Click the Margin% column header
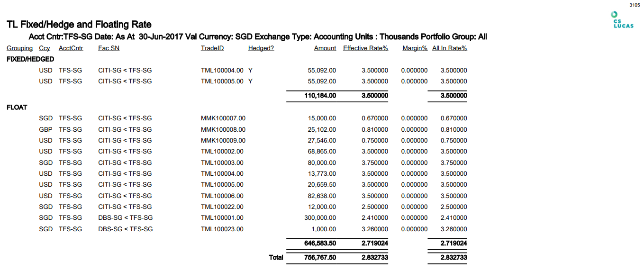 [x=415, y=48]
